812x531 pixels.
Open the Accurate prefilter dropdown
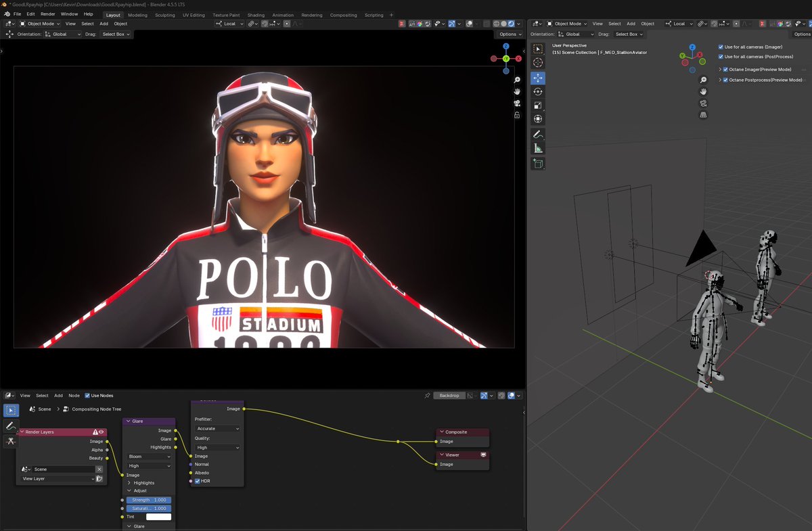coord(217,428)
